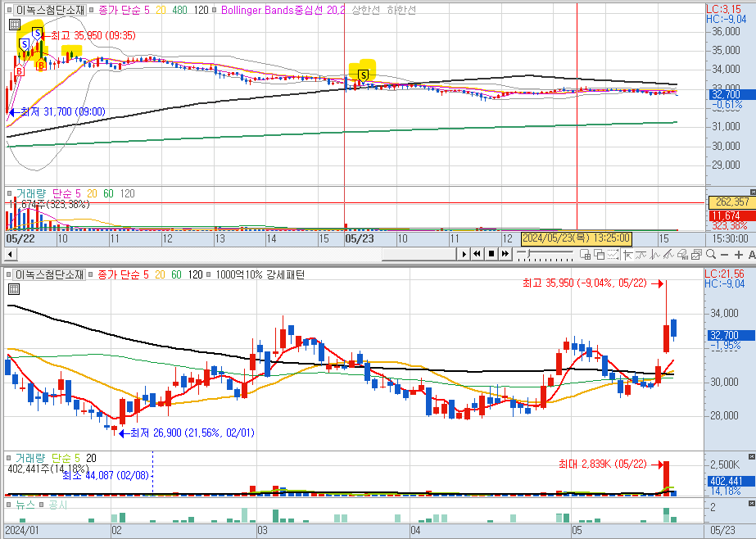Close the daily chart volume pane
The image size is (756, 539).
752,456
